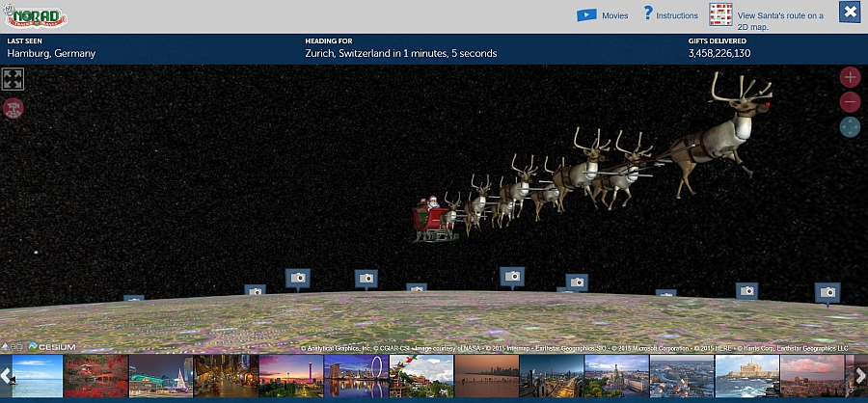
Task: Click the gifts delivered count 3,458,226,130
Action: coord(719,54)
